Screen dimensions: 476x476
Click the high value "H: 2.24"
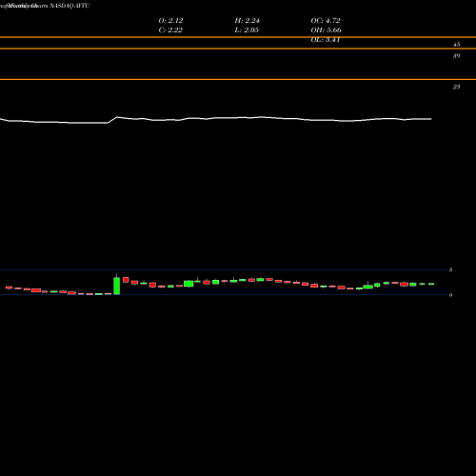coord(247,20)
